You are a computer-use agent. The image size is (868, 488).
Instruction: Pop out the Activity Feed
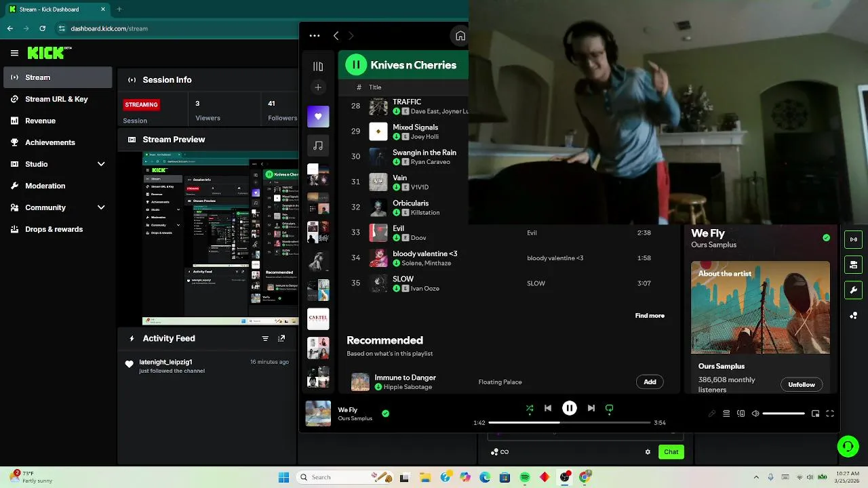281,338
